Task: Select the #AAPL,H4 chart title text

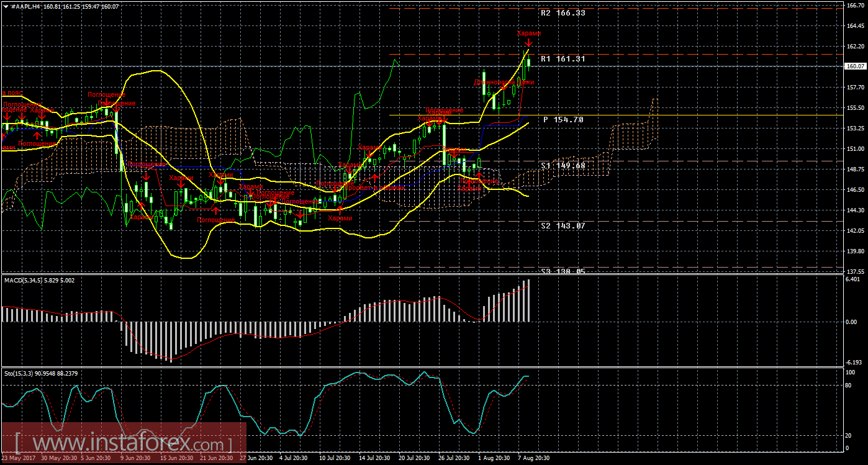Action: (25, 6)
